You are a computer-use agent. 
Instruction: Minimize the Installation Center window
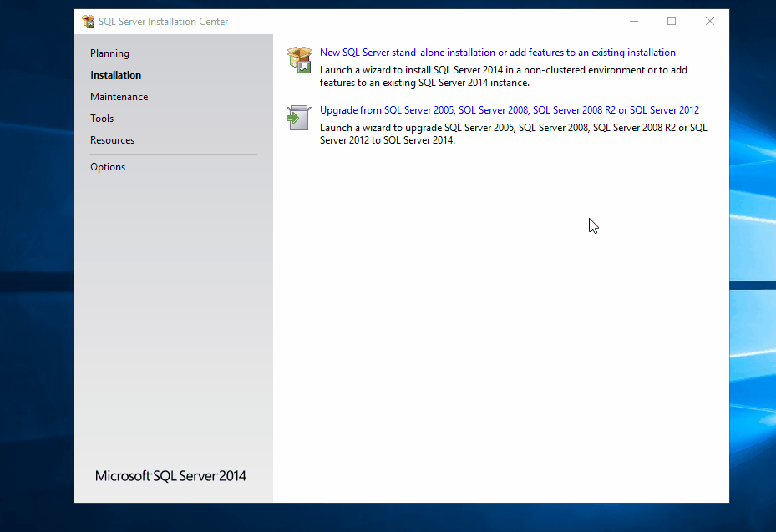(635, 21)
